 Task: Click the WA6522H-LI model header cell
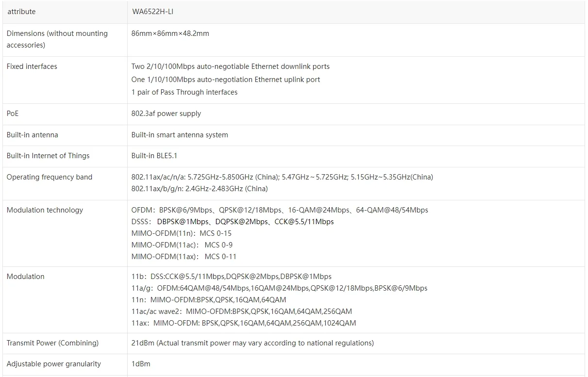click(x=152, y=12)
